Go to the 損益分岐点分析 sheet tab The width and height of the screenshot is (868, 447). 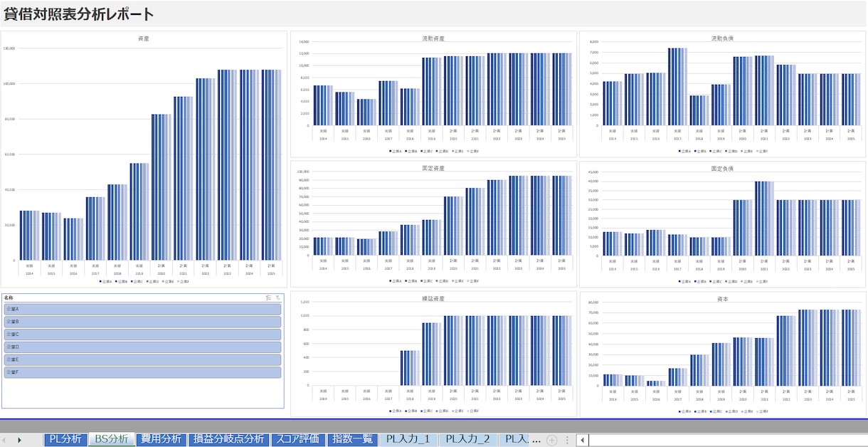pos(228,439)
